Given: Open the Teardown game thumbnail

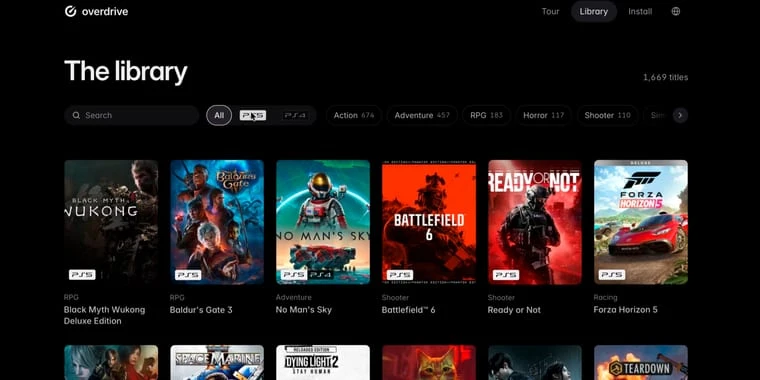Looking at the screenshot, I should click(x=641, y=363).
